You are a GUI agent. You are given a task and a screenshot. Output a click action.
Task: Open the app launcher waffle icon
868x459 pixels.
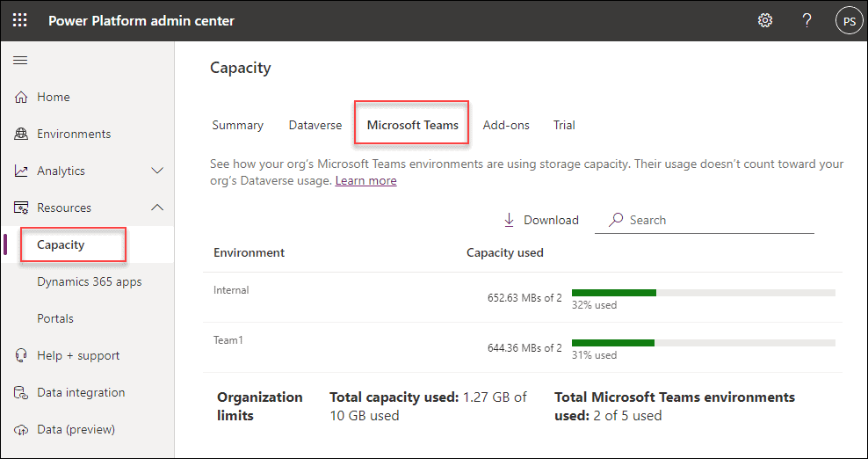pyautogui.click(x=20, y=20)
